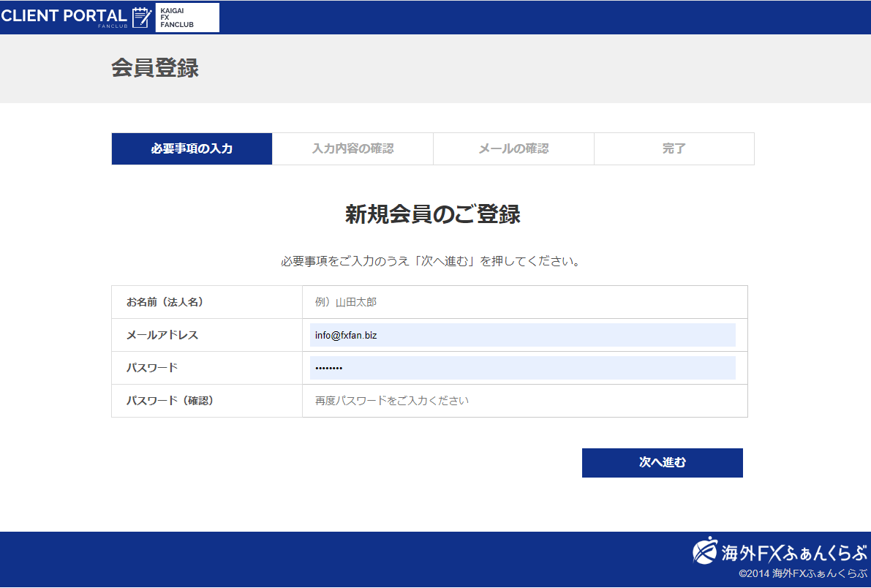
Task: Click the 会員登録 page heading
Action: [155, 68]
